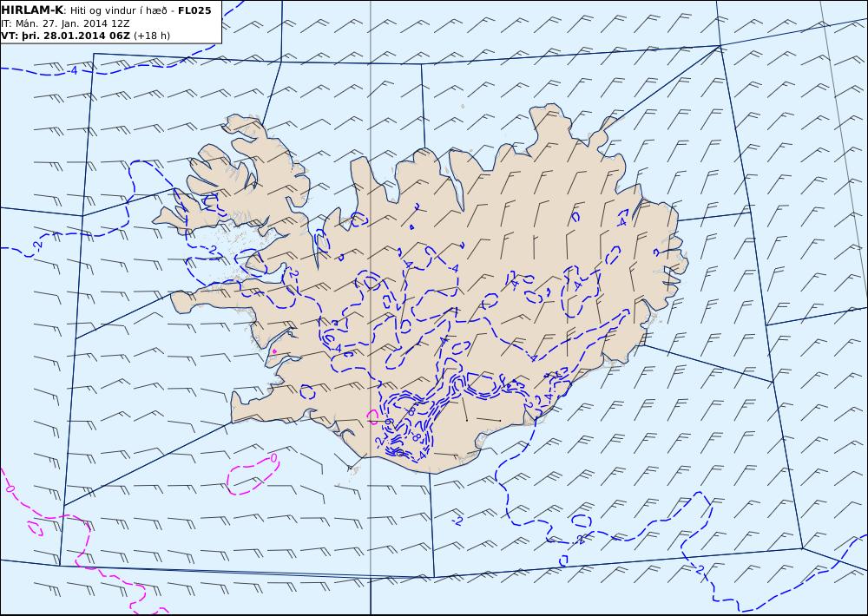The height and width of the screenshot is (616, 868).
Task: Click the '(+18 h)' forecast offset text
Action: click(152, 36)
